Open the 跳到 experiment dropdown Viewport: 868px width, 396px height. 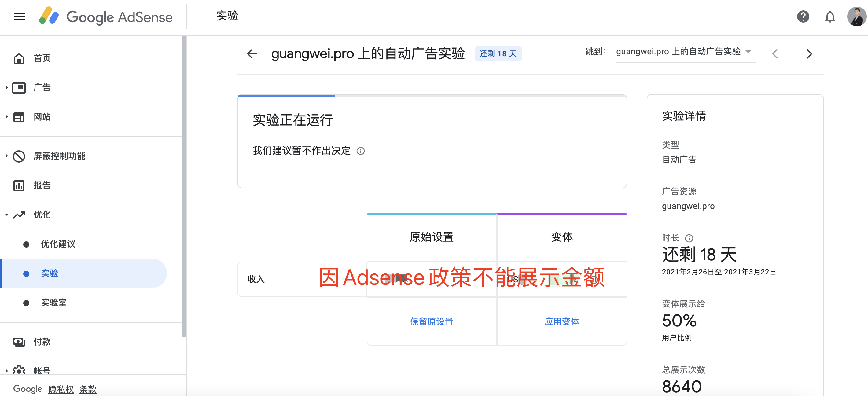tap(685, 52)
